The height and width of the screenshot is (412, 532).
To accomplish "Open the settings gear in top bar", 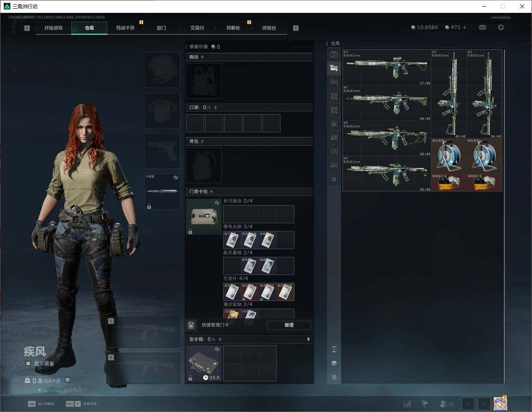I will [x=501, y=27].
